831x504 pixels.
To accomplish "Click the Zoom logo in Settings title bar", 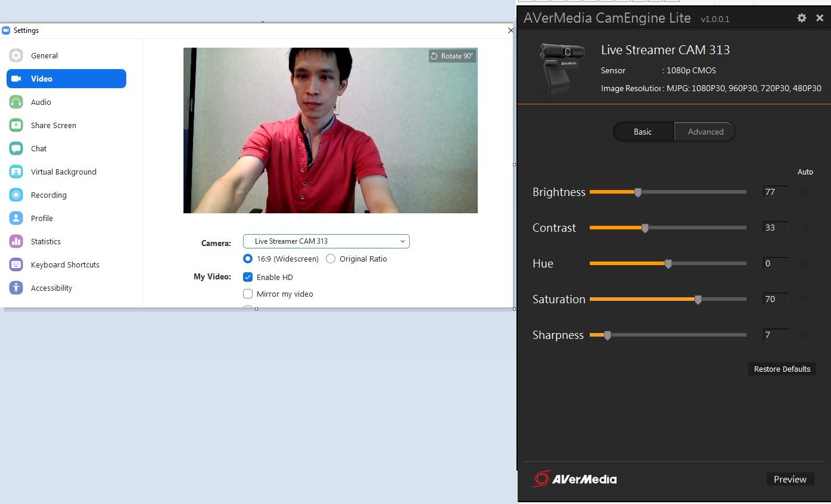I will [7, 30].
